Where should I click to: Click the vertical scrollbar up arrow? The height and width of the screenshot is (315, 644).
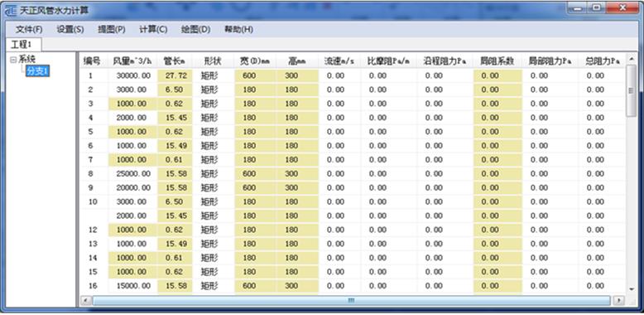(632, 60)
